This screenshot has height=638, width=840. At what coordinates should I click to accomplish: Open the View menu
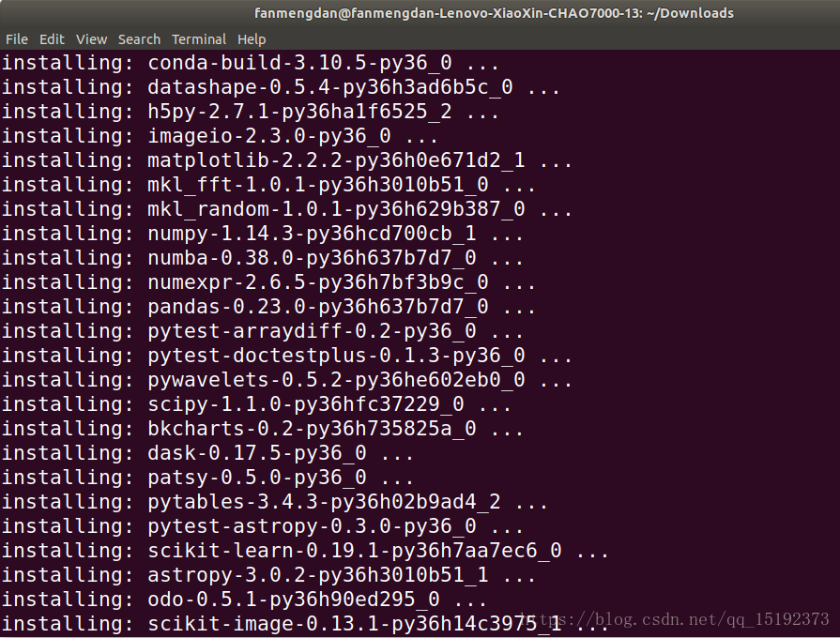(x=92, y=39)
